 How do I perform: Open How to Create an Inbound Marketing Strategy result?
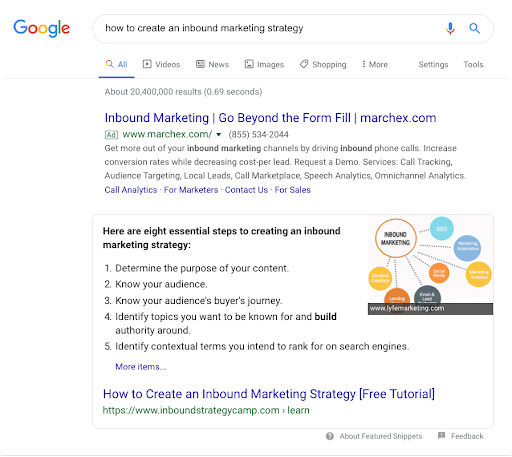click(x=269, y=394)
